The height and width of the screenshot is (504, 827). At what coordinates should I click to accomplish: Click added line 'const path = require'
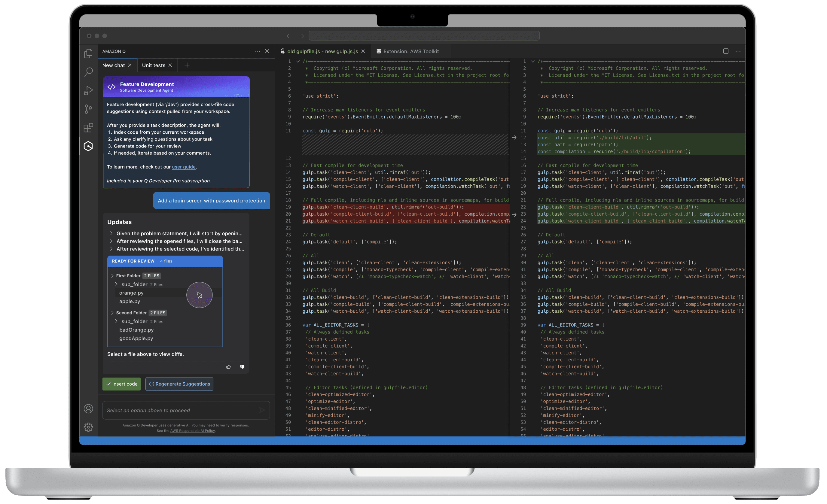[x=578, y=145]
